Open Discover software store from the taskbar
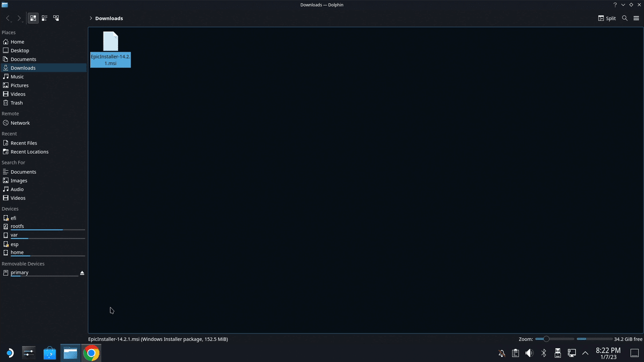This screenshot has height=362, width=644. [50, 353]
